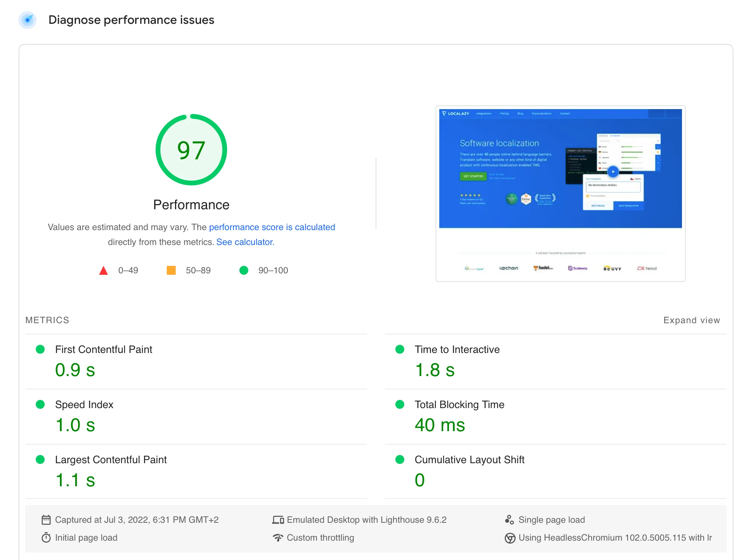Expand the Total Blocking Time metric
749x560 pixels.
click(459, 405)
